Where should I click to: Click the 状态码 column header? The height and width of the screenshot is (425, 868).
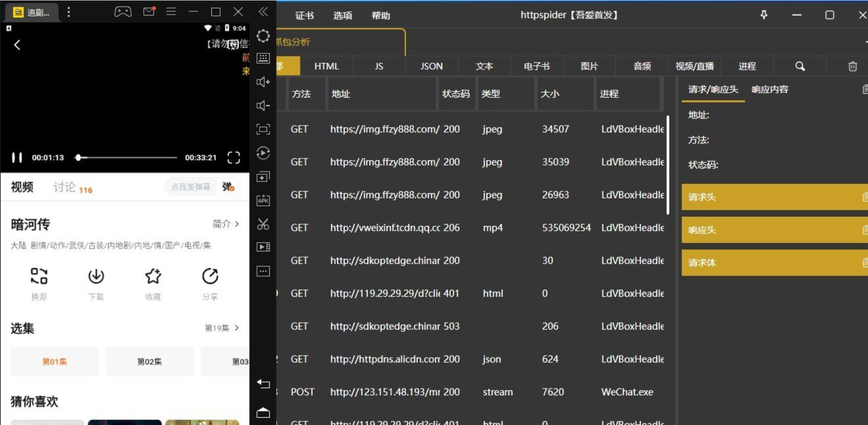click(456, 94)
